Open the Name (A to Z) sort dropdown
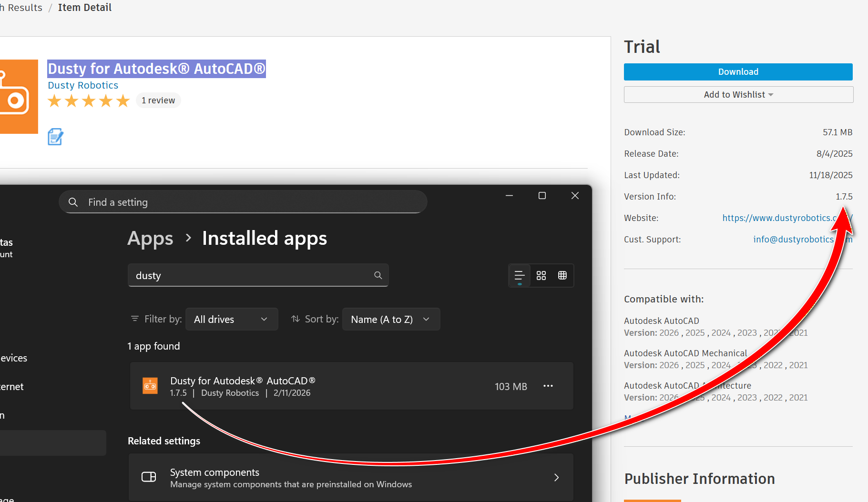The image size is (868, 502). tap(391, 319)
